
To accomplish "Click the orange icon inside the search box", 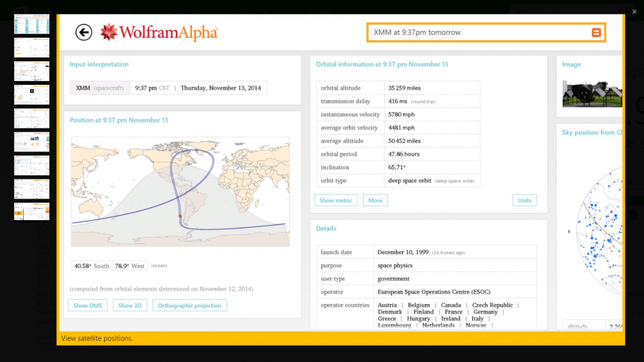I will [596, 33].
